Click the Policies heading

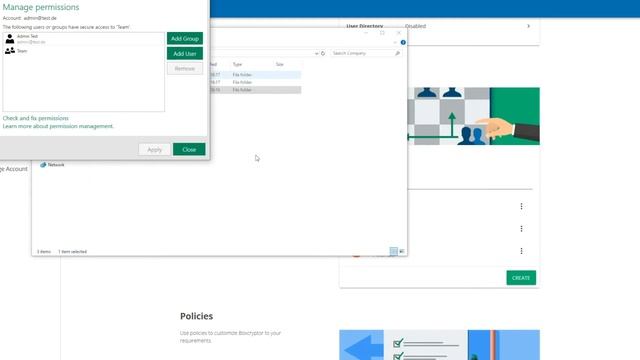point(196,316)
